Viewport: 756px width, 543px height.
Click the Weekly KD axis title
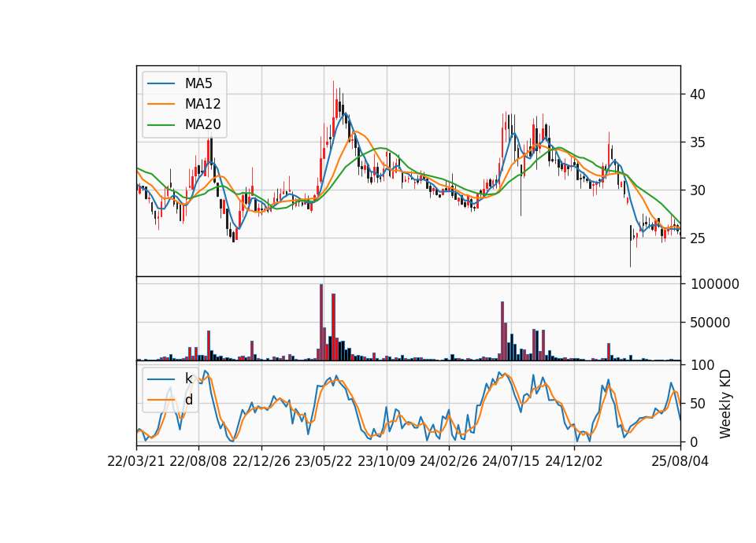(725, 404)
